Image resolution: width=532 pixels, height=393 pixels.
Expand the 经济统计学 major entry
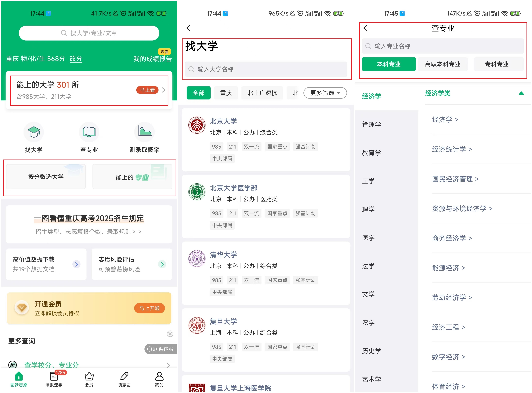[452, 149]
